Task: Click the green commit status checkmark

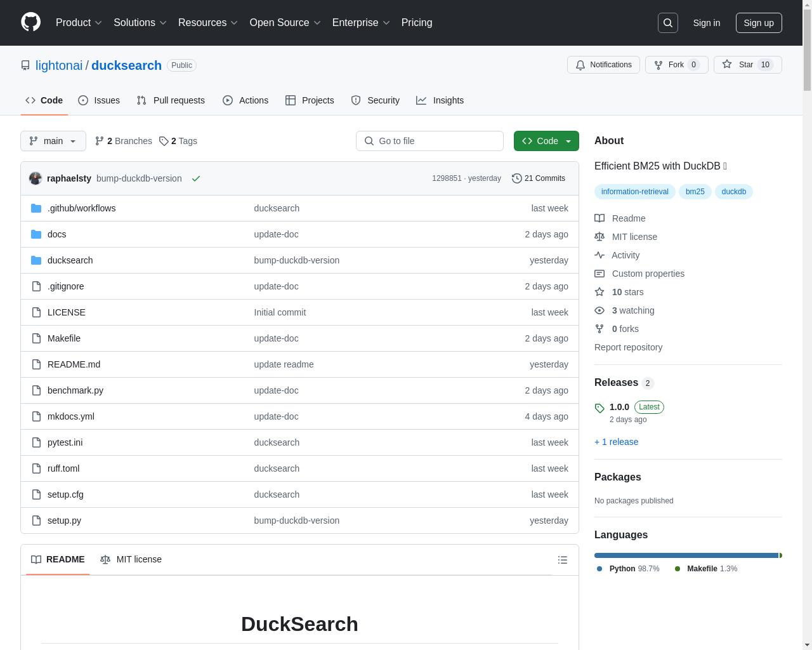Action: point(196,178)
